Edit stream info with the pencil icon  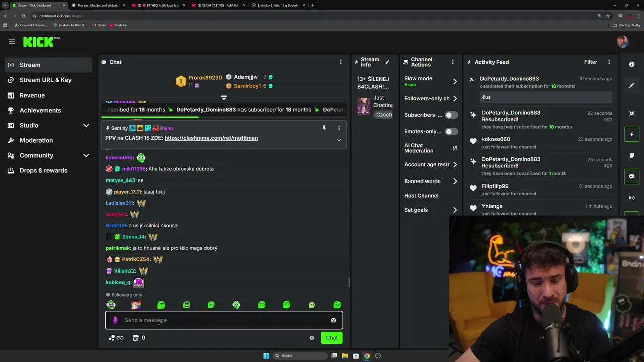click(387, 62)
